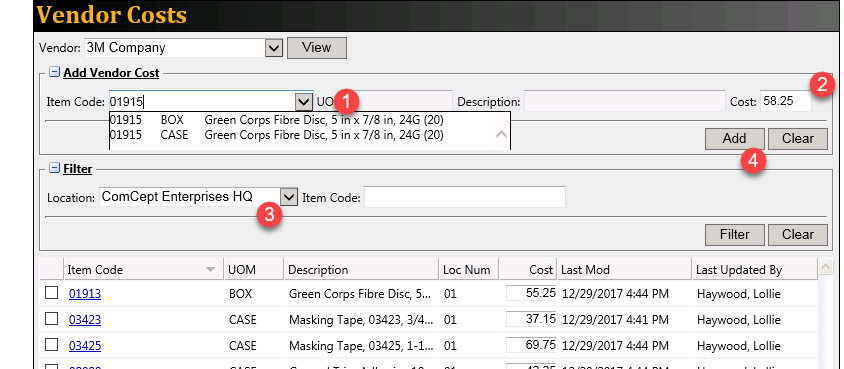The height and width of the screenshot is (369, 844).
Task: Click the grid scrollbar up arrow
Action: (825, 266)
